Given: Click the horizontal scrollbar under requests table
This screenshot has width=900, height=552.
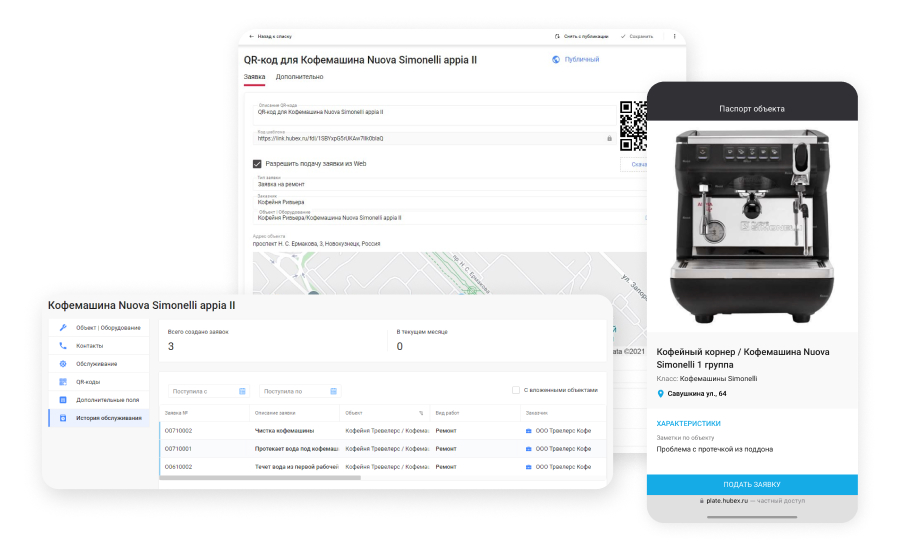Looking at the screenshot, I should [x=260, y=477].
